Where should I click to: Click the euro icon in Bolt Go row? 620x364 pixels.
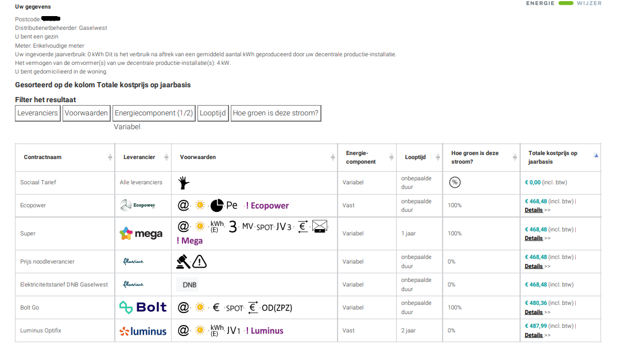(x=216, y=307)
